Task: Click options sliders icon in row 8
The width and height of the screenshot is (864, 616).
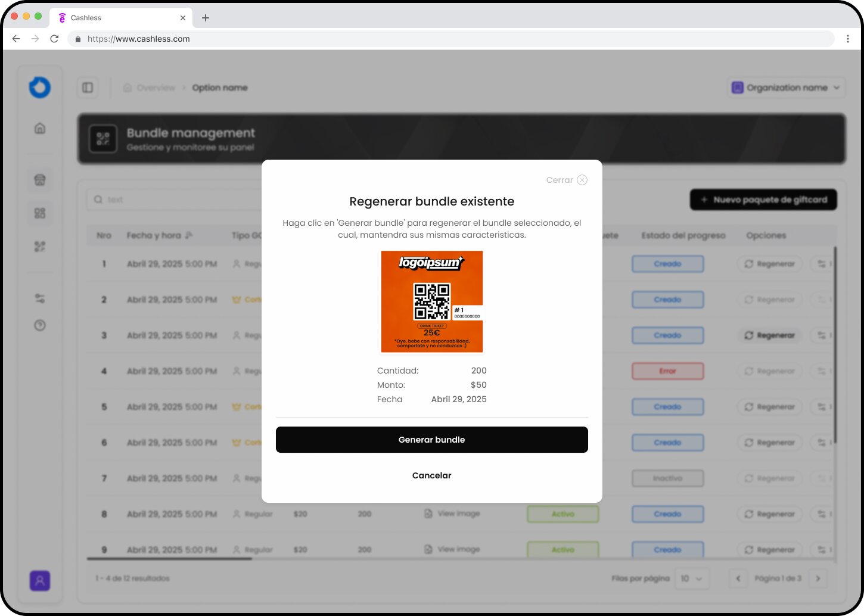Action: (x=822, y=514)
